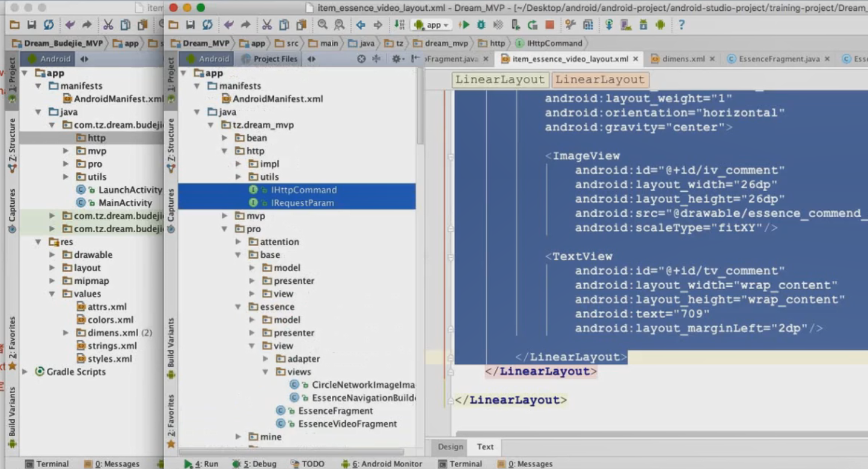Click the Make Project icon

[400, 25]
